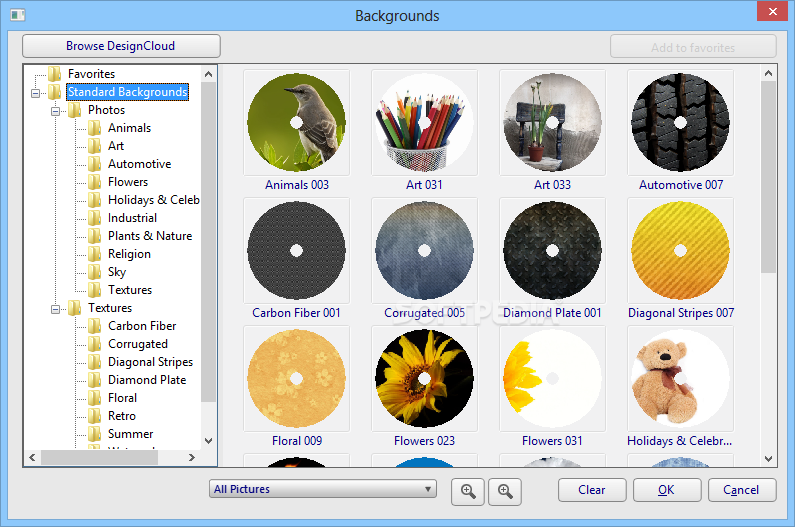Select the Automotive folder
This screenshot has width=795, height=527.
pos(139,164)
